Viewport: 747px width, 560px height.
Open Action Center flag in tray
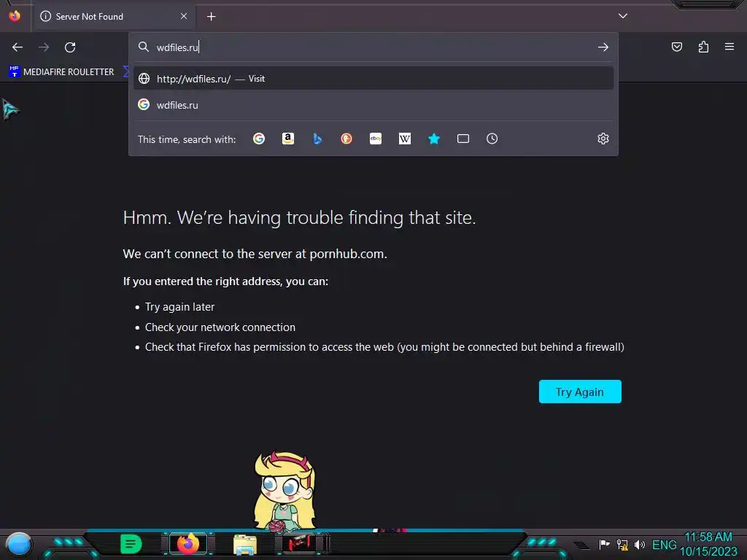(604, 544)
